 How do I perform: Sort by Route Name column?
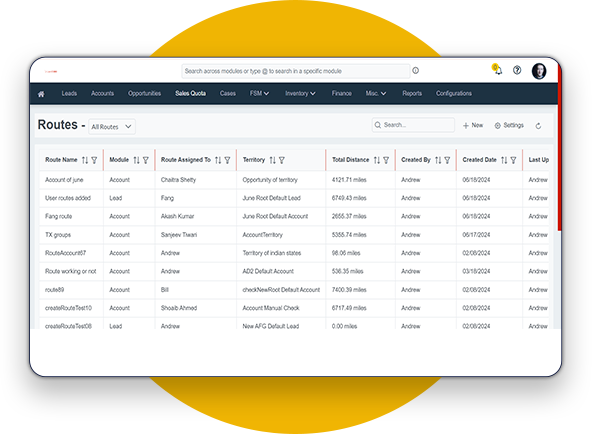click(x=85, y=160)
